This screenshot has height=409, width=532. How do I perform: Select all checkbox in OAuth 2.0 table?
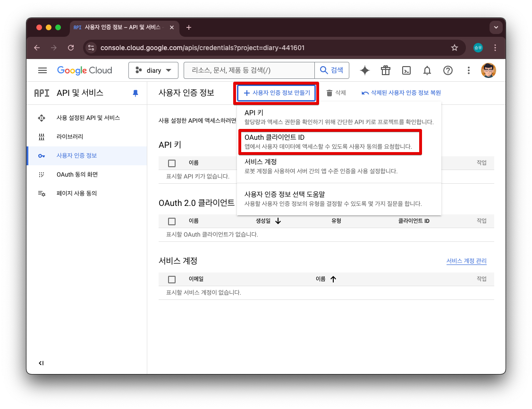pyautogui.click(x=172, y=222)
